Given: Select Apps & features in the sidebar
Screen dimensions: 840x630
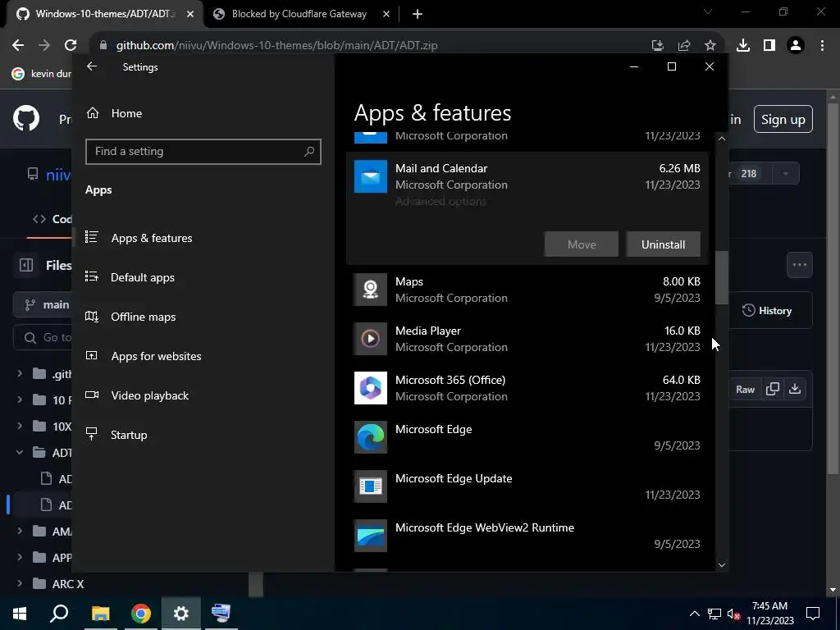Looking at the screenshot, I should (x=152, y=238).
